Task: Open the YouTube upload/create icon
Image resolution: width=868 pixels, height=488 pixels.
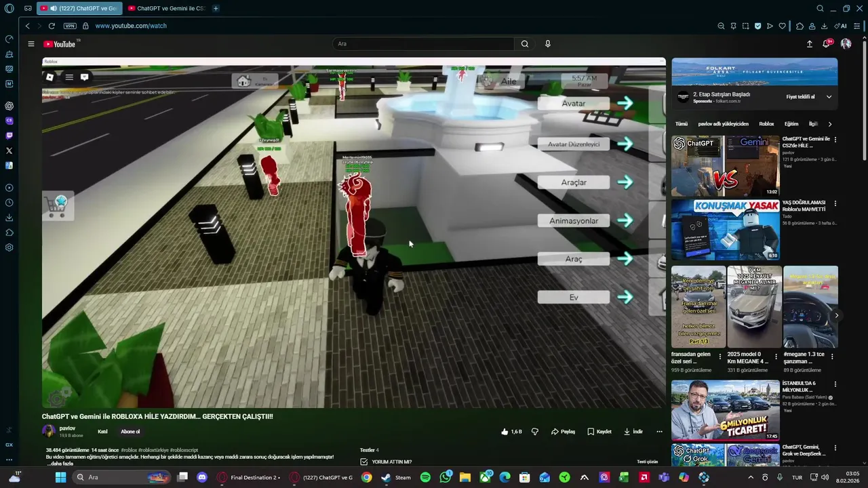Action: [x=810, y=44]
